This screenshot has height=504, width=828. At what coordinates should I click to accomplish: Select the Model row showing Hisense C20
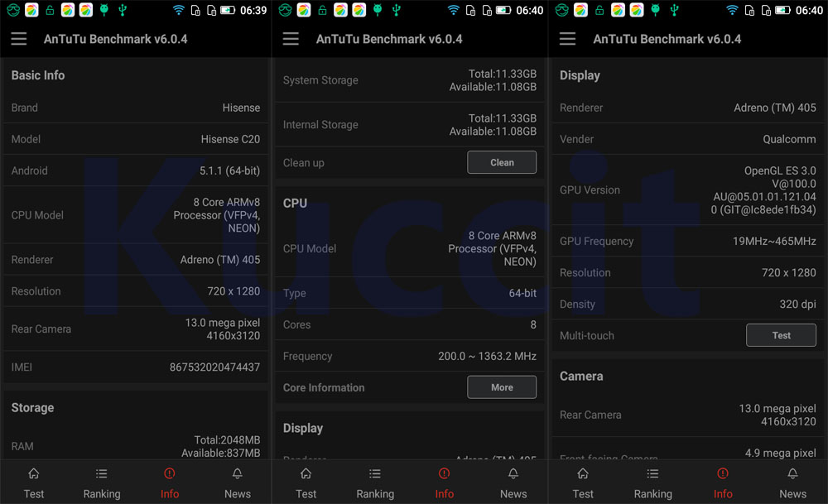coord(136,139)
